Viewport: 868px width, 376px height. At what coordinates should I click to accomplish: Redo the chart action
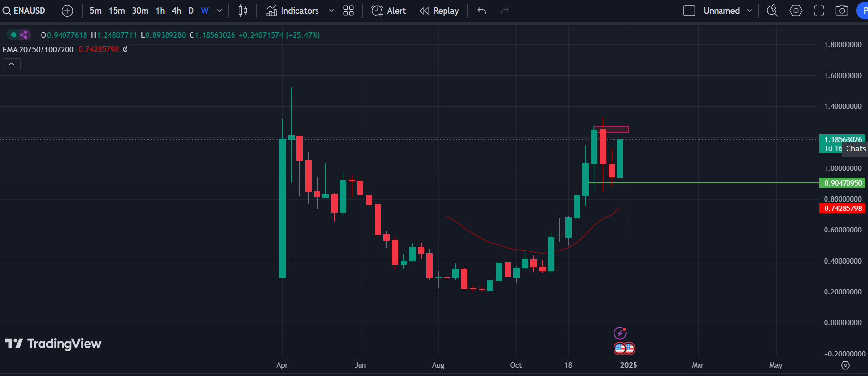pyautogui.click(x=505, y=11)
